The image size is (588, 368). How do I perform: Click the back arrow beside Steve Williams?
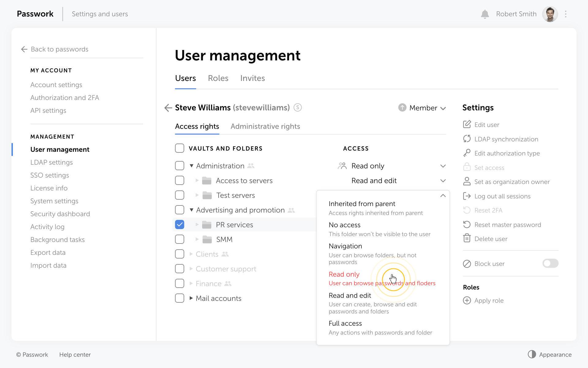pos(168,108)
